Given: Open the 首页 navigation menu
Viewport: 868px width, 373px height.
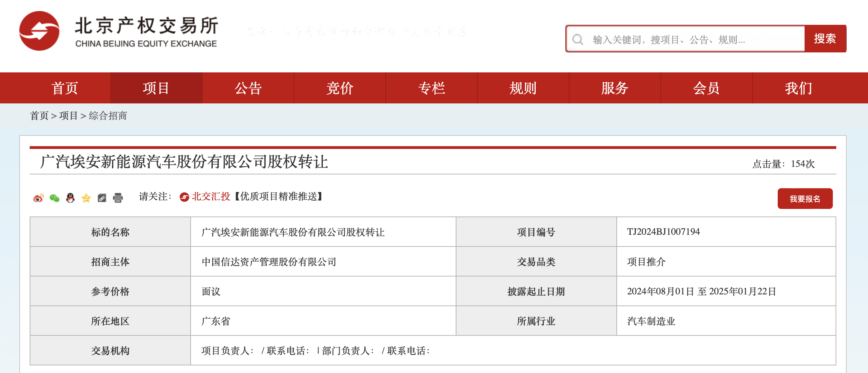Looking at the screenshot, I should [64, 88].
